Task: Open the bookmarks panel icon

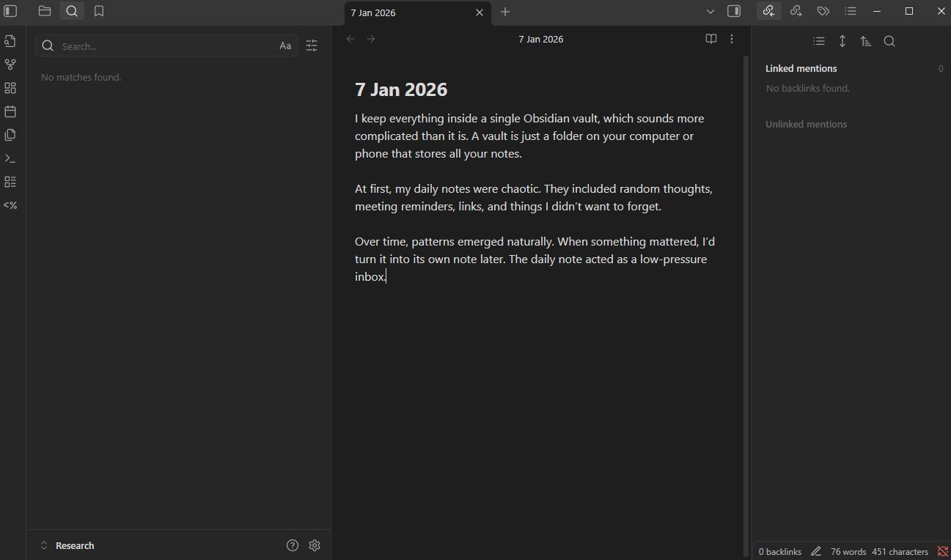Action: click(99, 11)
